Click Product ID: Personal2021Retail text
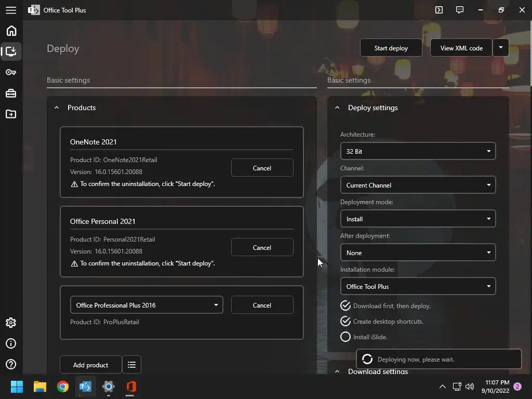 [x=112, y=239]
